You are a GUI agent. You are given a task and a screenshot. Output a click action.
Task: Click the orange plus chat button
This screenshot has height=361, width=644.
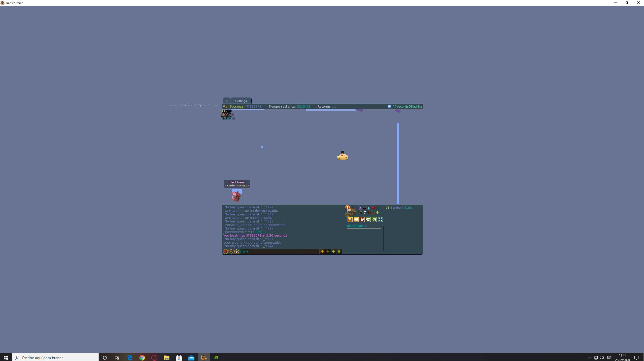[x=322, y=251]
